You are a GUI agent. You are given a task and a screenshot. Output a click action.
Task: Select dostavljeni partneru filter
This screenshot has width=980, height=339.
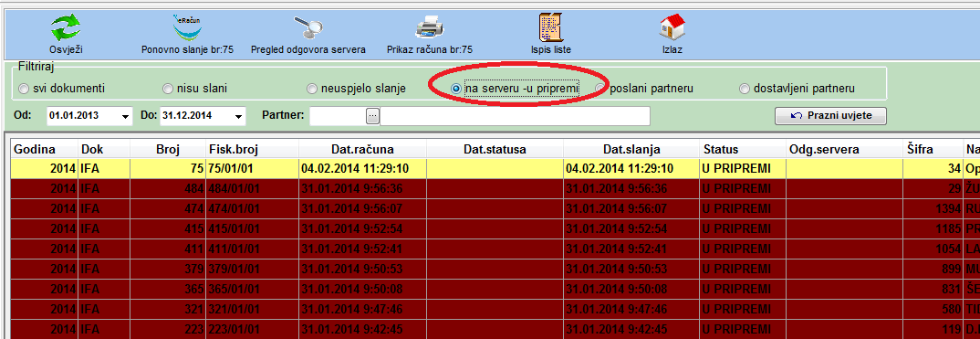pos(745,89)
